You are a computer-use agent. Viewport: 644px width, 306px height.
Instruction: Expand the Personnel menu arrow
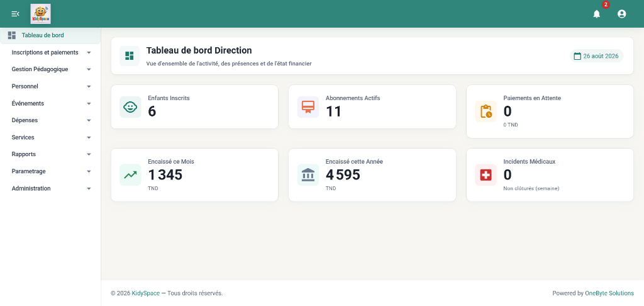click(89, 86)
